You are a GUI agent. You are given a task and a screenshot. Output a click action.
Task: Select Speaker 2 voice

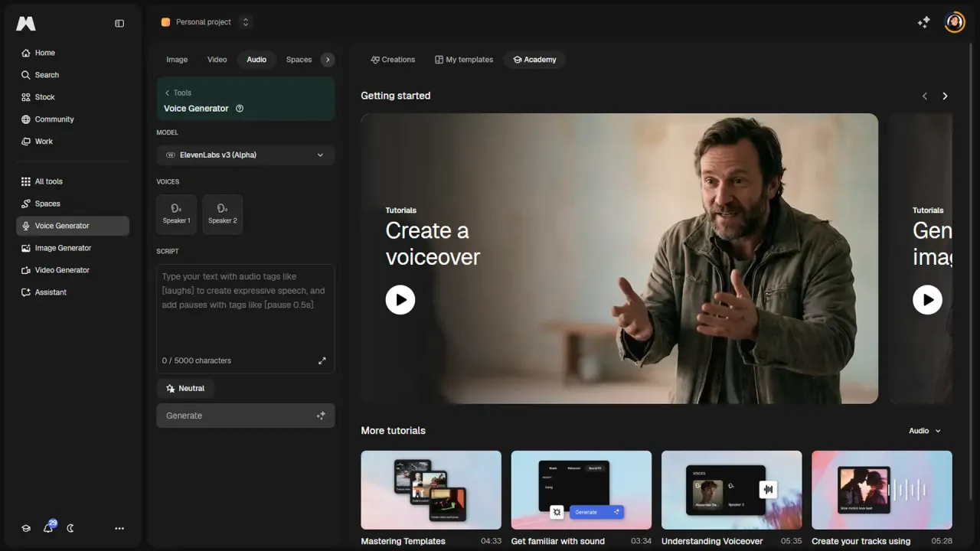pos(223,214)
